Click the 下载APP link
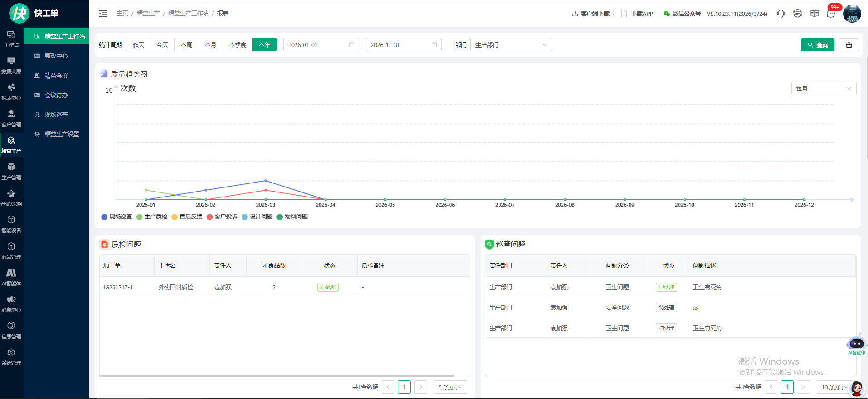Viewport: 868px width, 399px height. tap(637, 14)
